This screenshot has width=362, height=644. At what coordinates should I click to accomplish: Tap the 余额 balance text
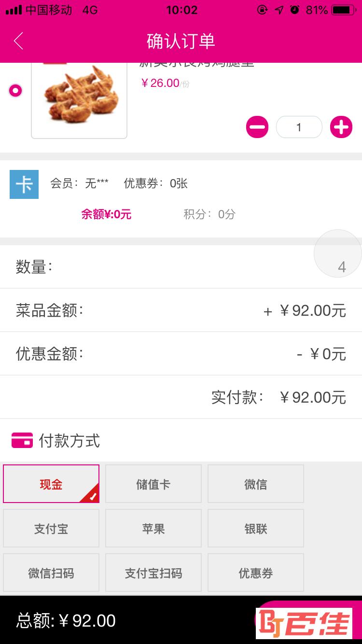click(106, 214)
